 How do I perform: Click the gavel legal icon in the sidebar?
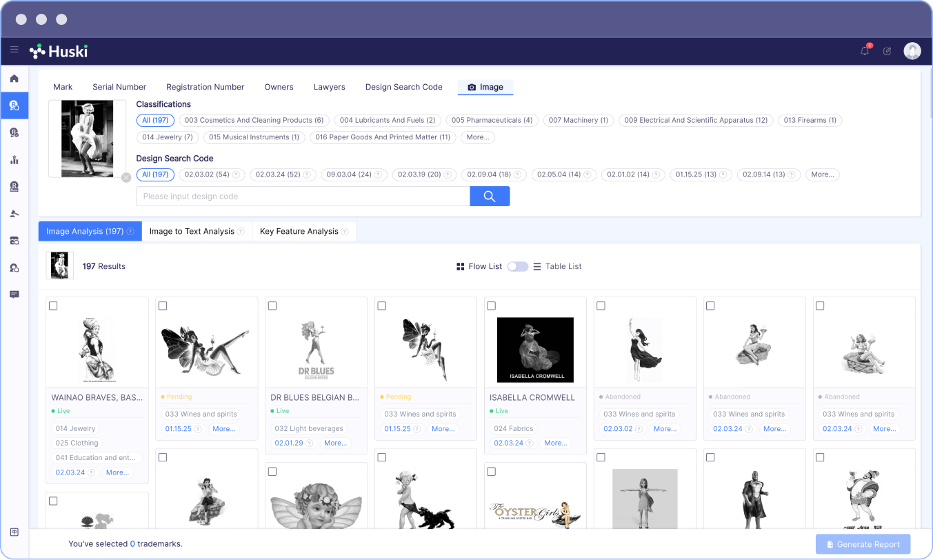[14, 213]
